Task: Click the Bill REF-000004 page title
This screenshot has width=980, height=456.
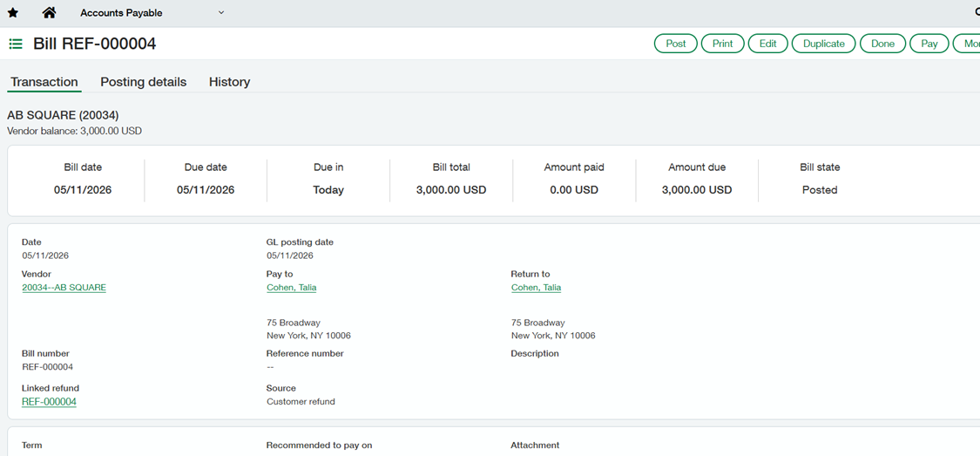Action: pyautogui.click(x=94, y=44)
